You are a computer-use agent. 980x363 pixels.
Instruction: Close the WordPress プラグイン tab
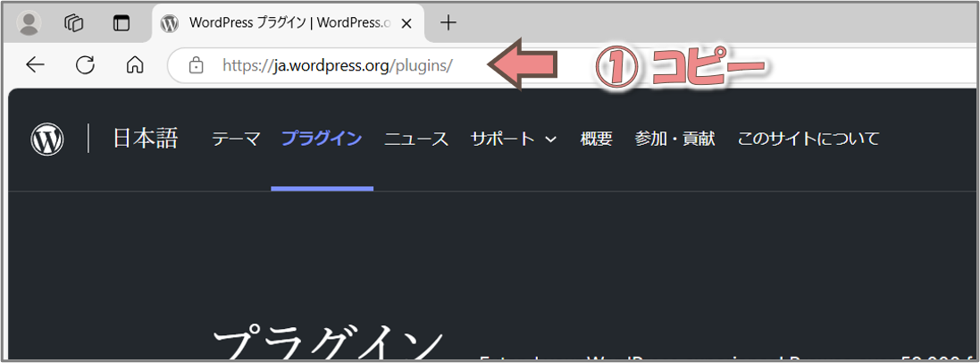coord(406,24)
